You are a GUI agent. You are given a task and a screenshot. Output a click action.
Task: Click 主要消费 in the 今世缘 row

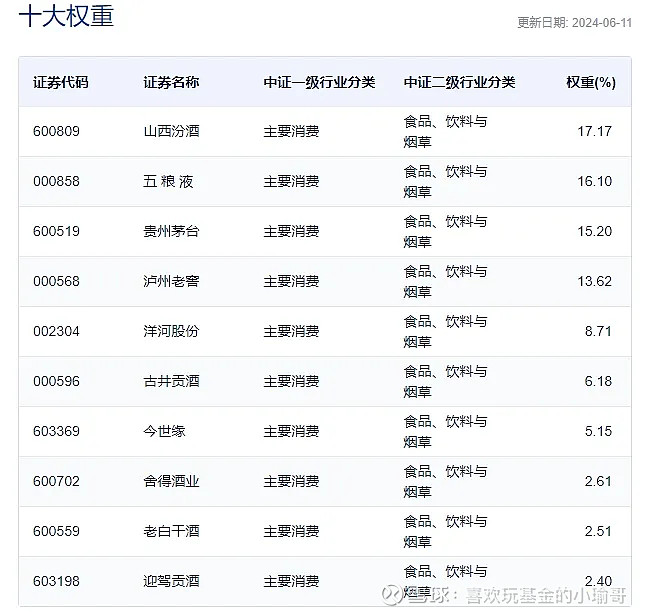tap(291, 431)
